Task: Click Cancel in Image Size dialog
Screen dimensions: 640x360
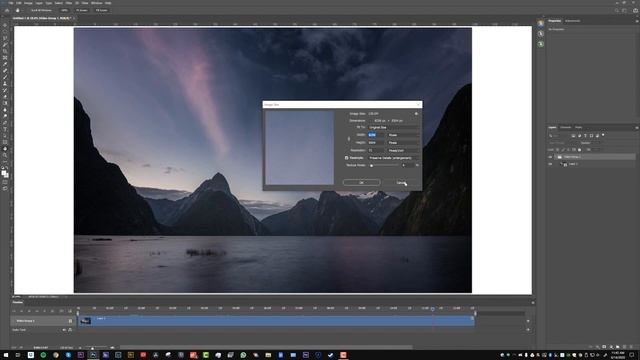Action: click(401, 182)
